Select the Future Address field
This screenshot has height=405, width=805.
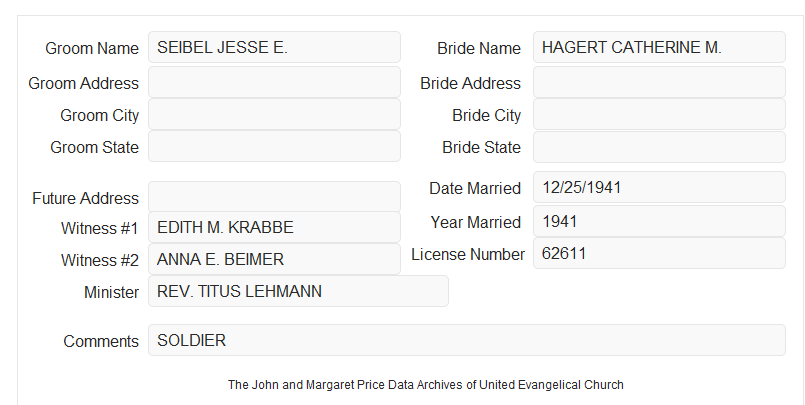pos(274,197)
